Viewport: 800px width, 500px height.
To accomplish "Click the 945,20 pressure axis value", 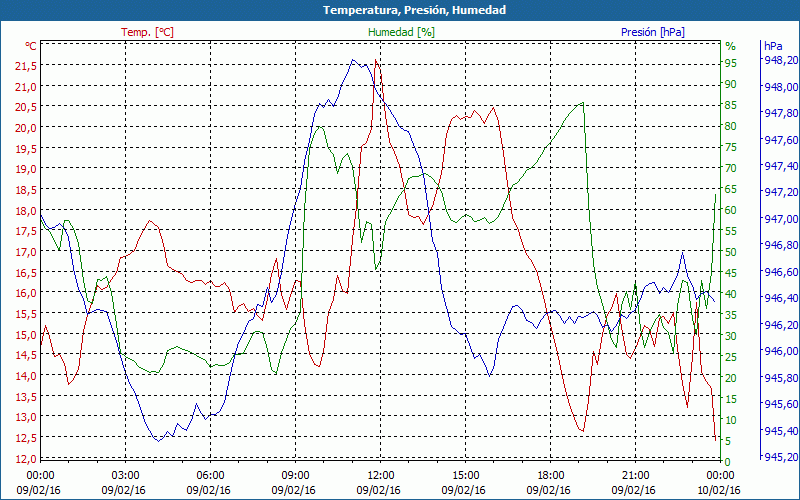I will pyautogui.click(x=781, y=456).
